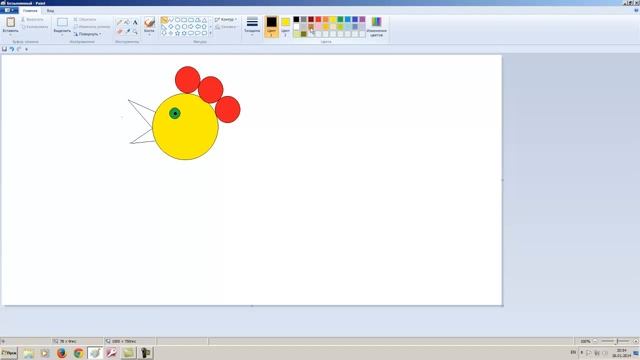Open the Rotate dropdown

pyautogui.click(x=87, y=34)
